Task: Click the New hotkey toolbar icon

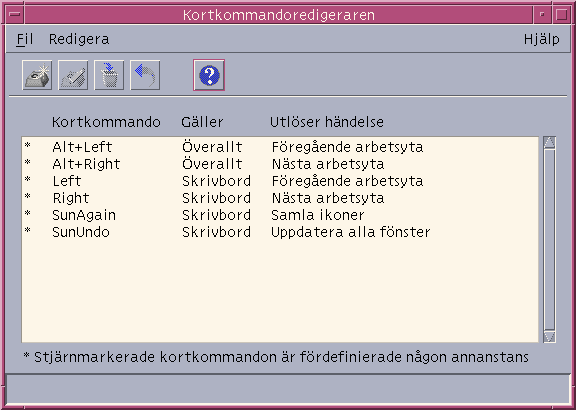Action: tap(37, 75)
